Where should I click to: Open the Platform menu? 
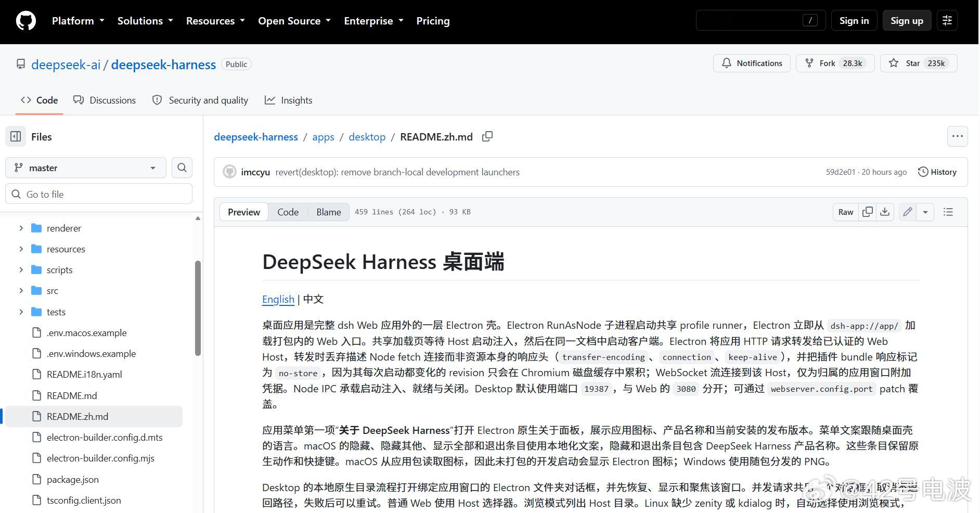coord(78,21)
